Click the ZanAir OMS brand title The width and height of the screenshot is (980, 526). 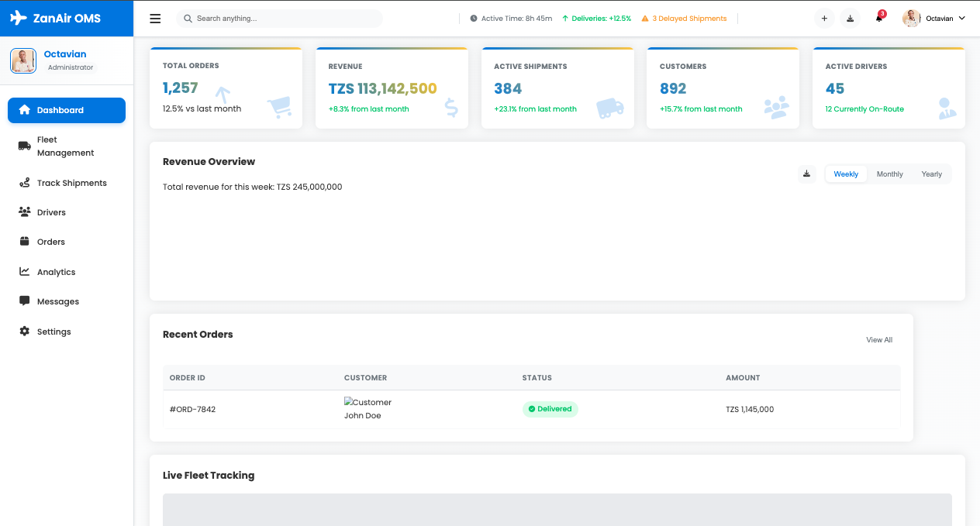(x=67, y=18)
